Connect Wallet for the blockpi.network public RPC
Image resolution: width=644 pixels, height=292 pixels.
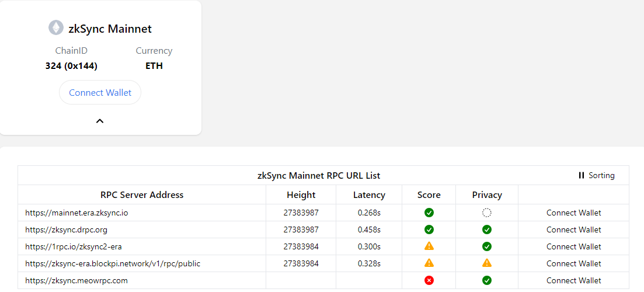click(574, 263)
